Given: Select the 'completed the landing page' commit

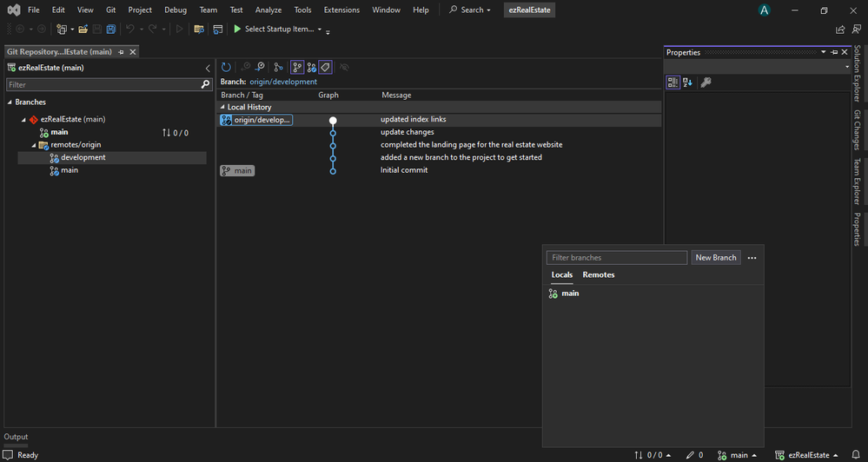Looking at the screenshot, I should 440,145.
